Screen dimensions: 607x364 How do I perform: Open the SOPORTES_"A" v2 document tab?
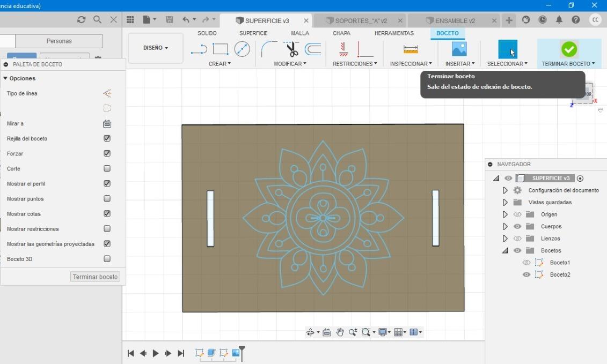pos(360,20)
